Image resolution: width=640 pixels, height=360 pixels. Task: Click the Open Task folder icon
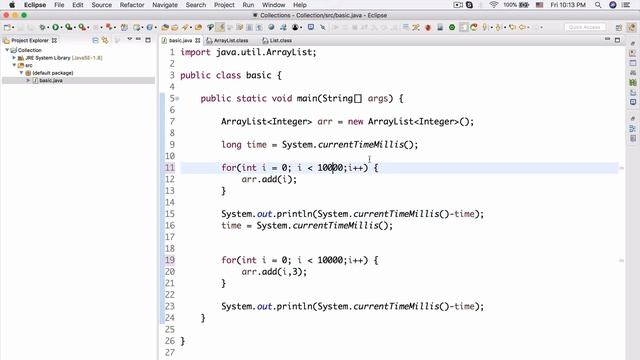[174, 27]
